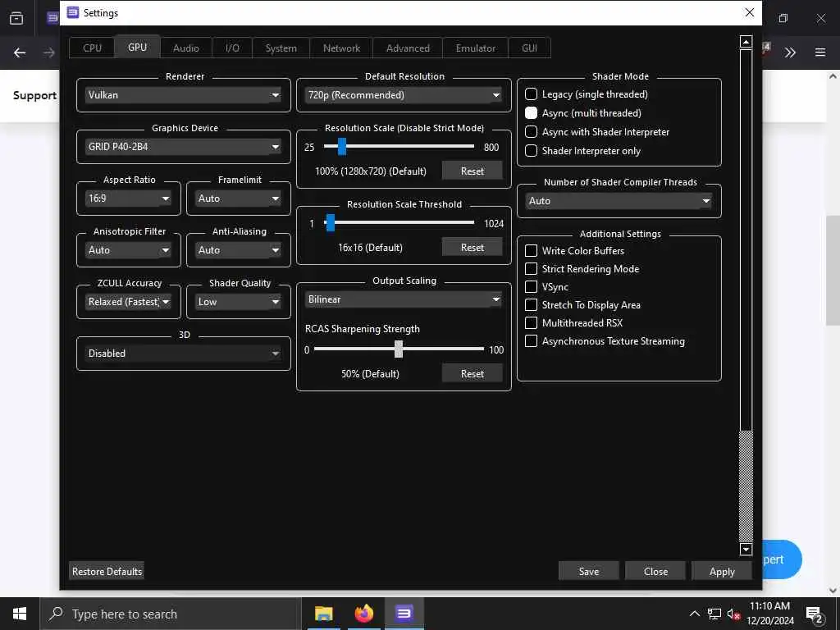840x630 pixels.
Task: Click network status tray icon
Action: 714,614
